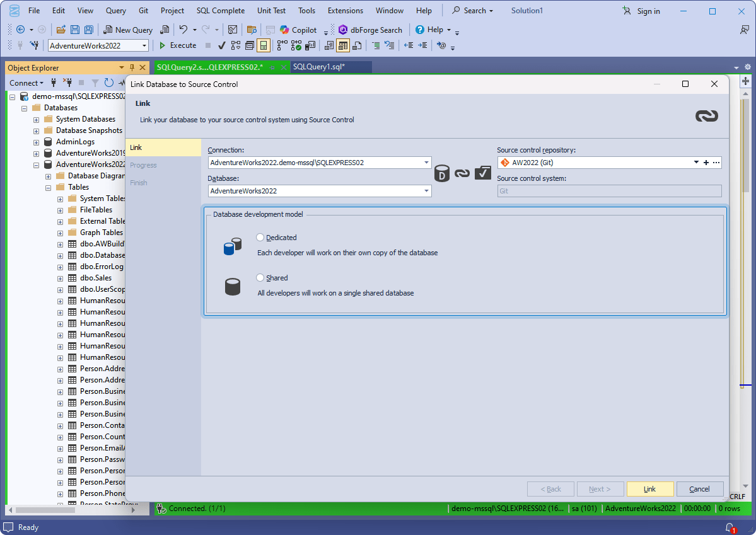Click the Link button to confirm

tap(650, 489)
